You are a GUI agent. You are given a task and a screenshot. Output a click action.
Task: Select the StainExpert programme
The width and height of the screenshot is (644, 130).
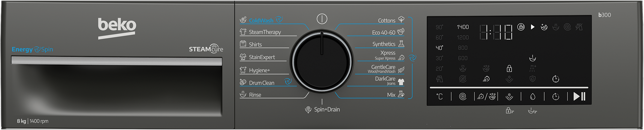pos(262,57)
